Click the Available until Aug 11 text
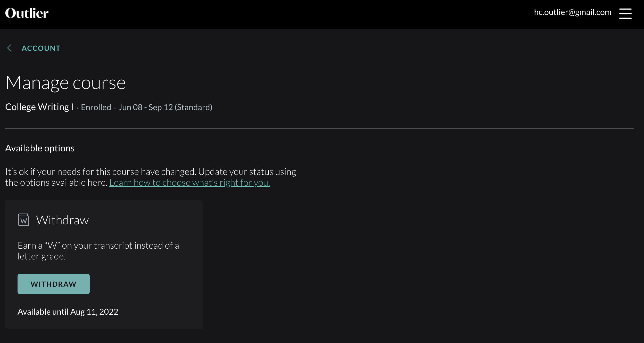The width and height of the screenshot is (644, 343). tap(68, 312)
